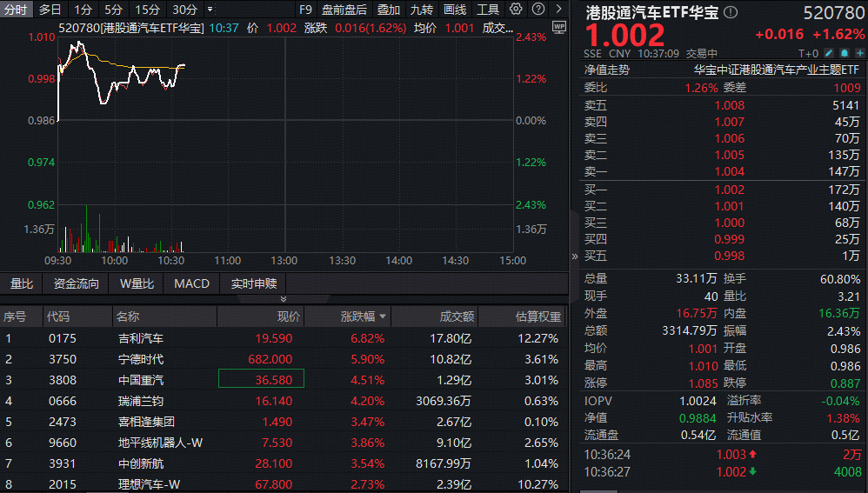Open the 画线 drawing tool button
This screenshot has width=868, height=493.
coord(455,10)
